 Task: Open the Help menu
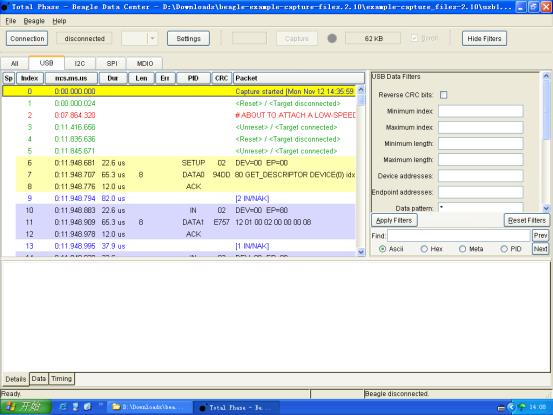[x=59, y=21]
